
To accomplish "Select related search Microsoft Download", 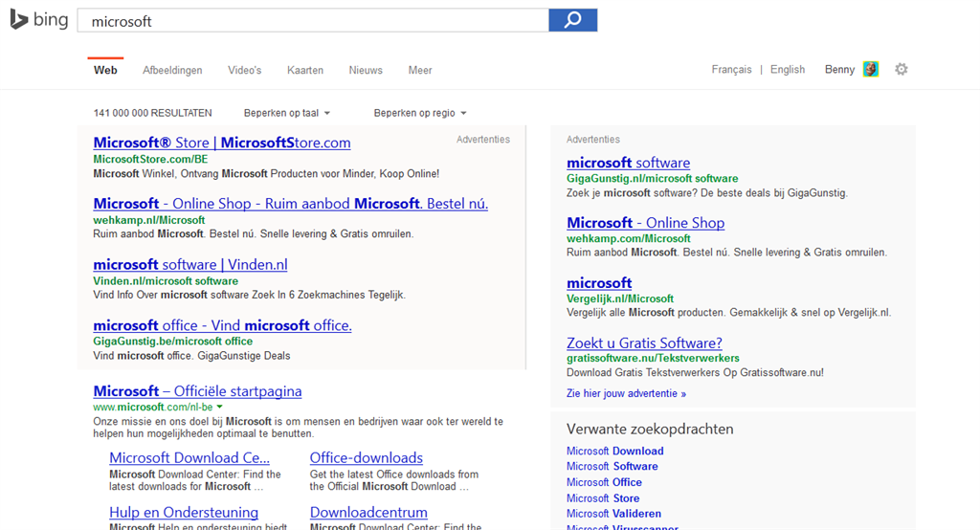I will 615,451.
